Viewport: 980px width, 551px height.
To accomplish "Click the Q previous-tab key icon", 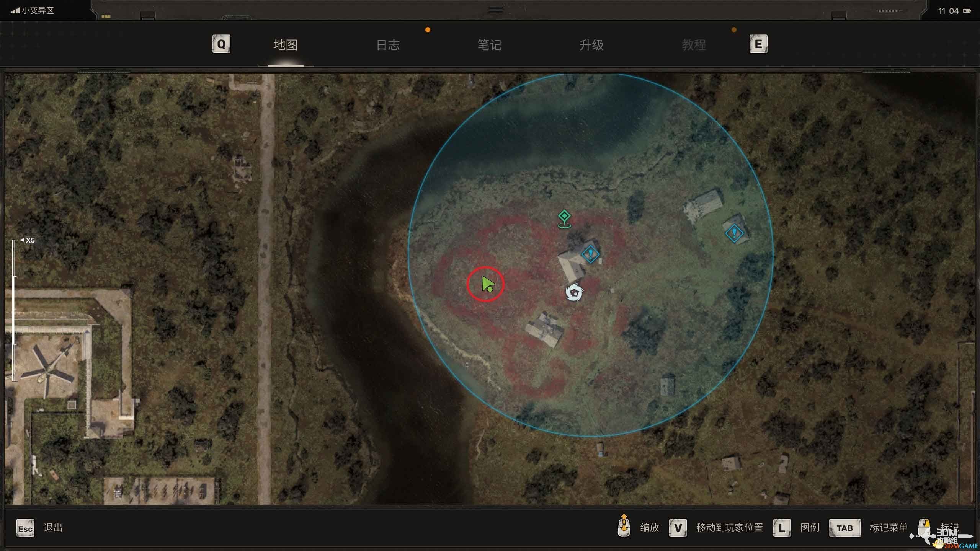I will (x=221, y=44).
